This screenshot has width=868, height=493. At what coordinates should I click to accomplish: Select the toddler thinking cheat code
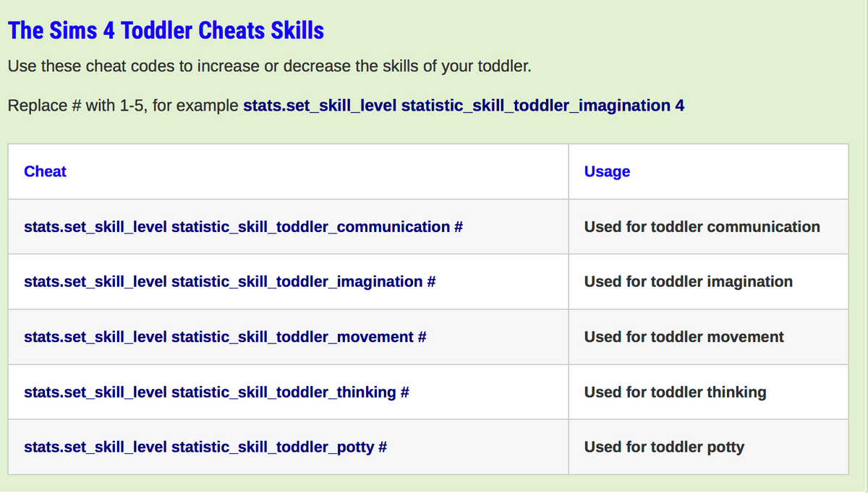[x=217, y=392]
